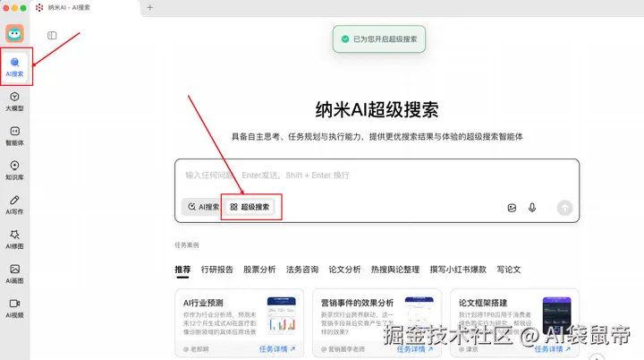Click the 已为您开启超级搜索 notification toast
Viewport: 644px width, 360px height.
[379, 39]
